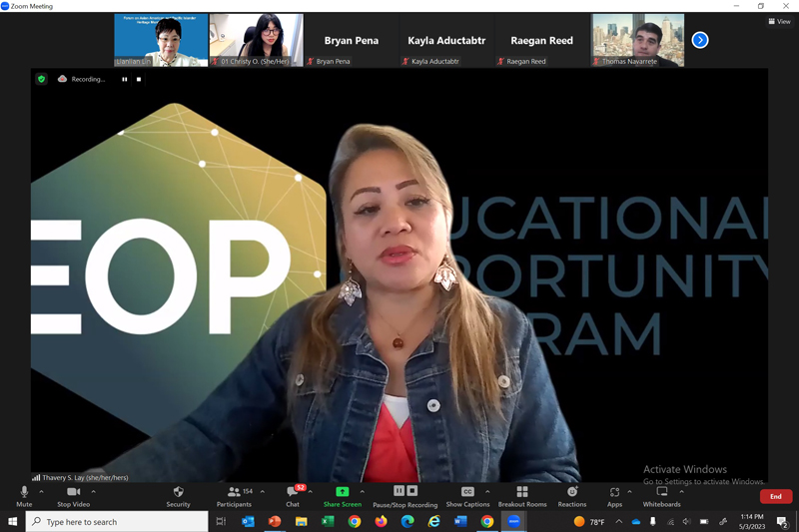
Task: Open Word from the taskbar
Action: click(x=460, y=521)
